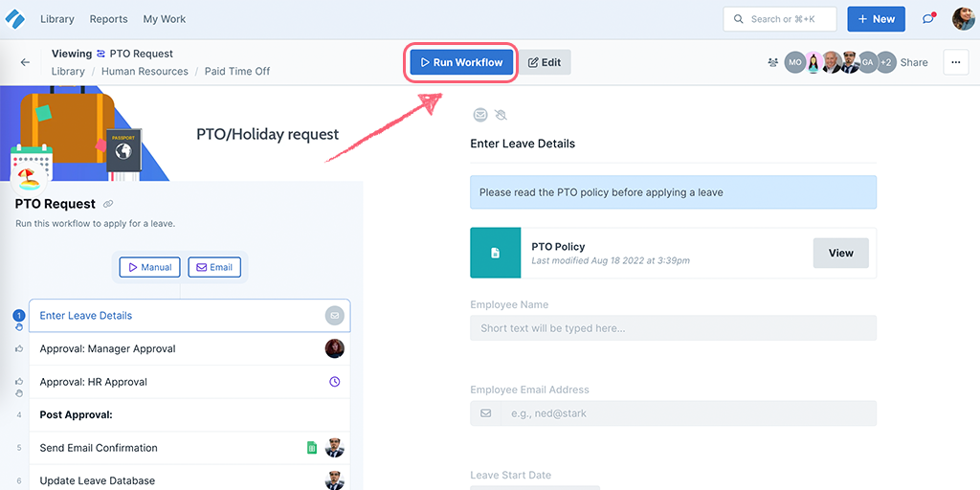Screen dimensions: 980x490
Task: Click the green sheet icon on Send Email Confirmation
Action: [x=312, y=448]
